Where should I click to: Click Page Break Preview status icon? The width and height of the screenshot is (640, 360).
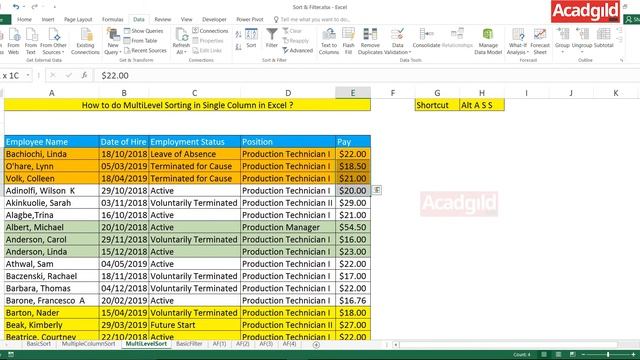(x=573, y=355)
